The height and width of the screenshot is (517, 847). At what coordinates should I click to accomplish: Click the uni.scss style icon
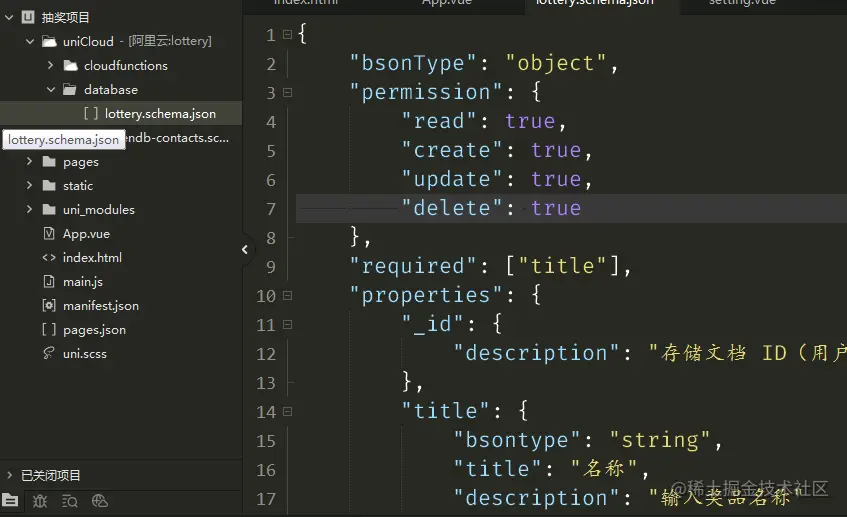(49, 353)
